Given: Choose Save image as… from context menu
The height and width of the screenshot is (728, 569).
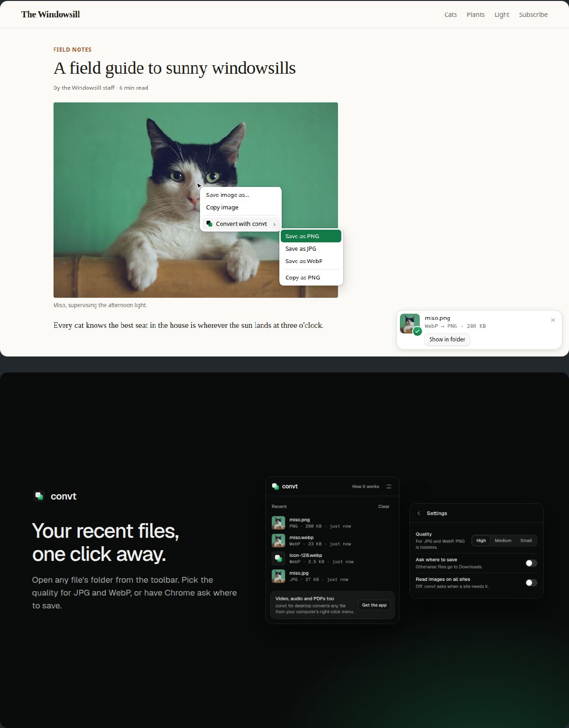Looking at the screenshot, I should 241,195.
